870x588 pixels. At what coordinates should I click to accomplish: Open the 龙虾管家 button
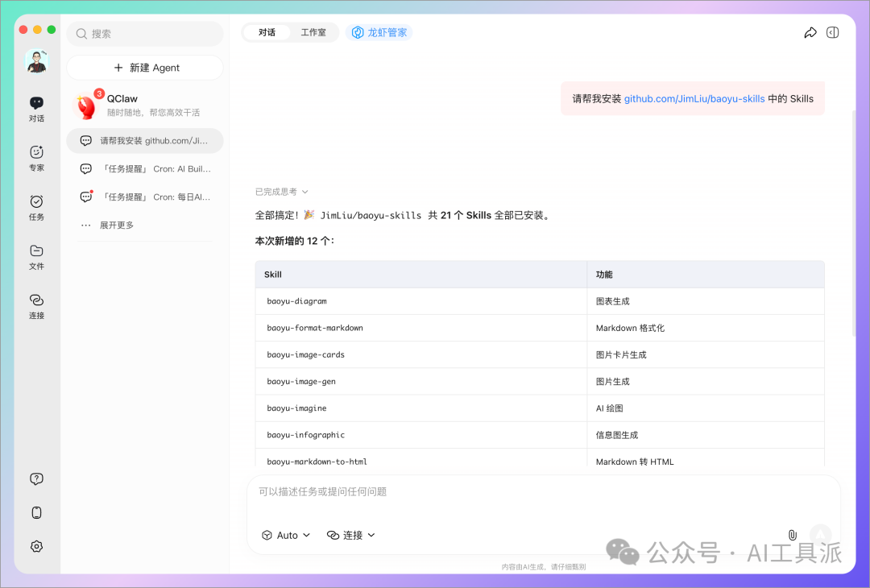tap(379, 33)
